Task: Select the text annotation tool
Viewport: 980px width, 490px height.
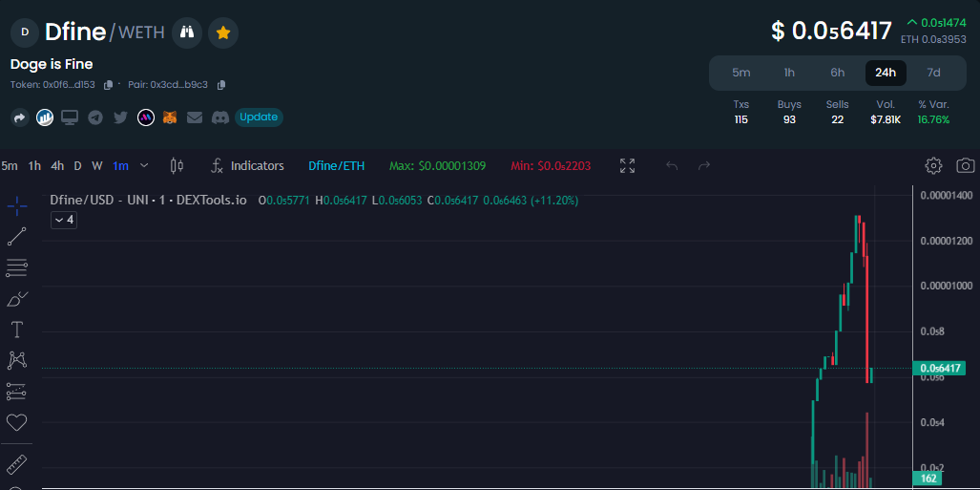Action: click(17, 330)
